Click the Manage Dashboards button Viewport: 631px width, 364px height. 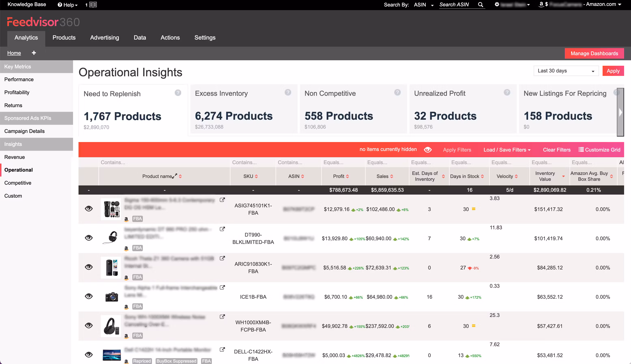594,53
